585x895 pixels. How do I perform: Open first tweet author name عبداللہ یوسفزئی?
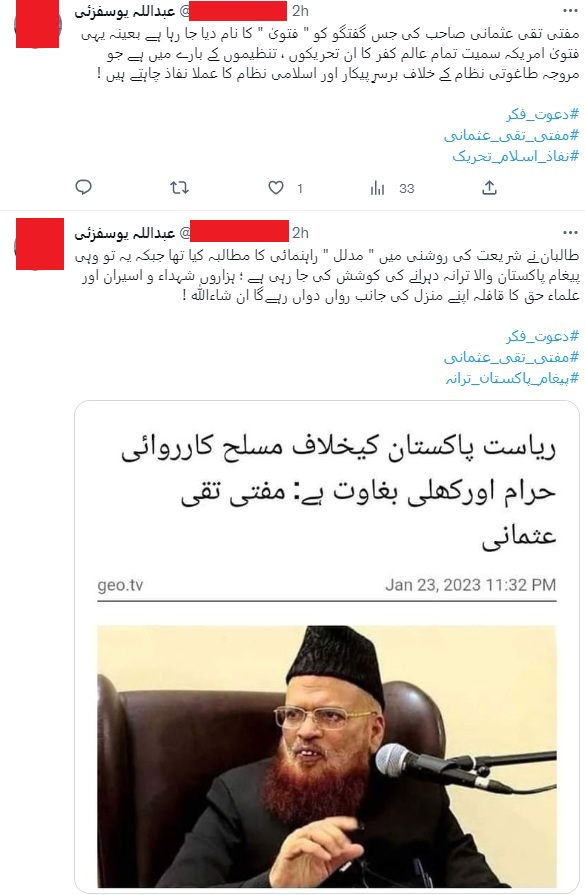[124, 11]
